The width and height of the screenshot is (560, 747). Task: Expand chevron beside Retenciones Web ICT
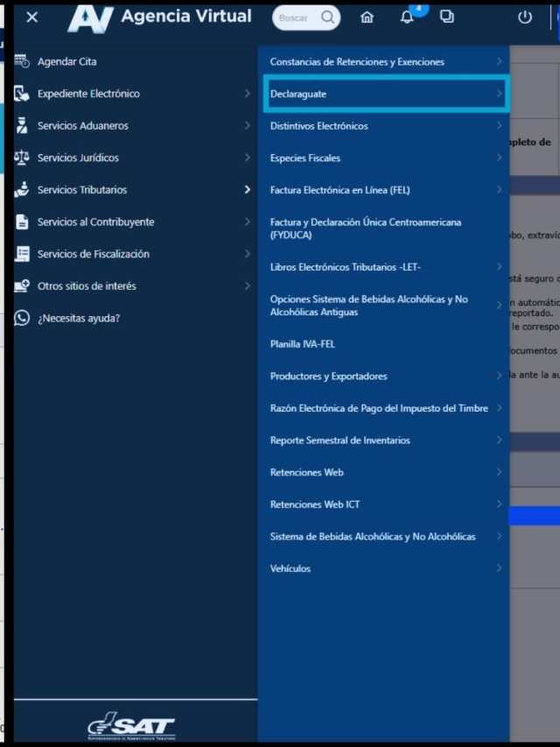(x=499, y=504)
